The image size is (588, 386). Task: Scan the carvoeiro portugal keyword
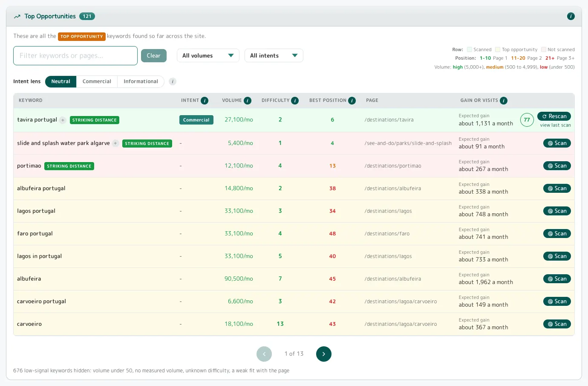557,302
